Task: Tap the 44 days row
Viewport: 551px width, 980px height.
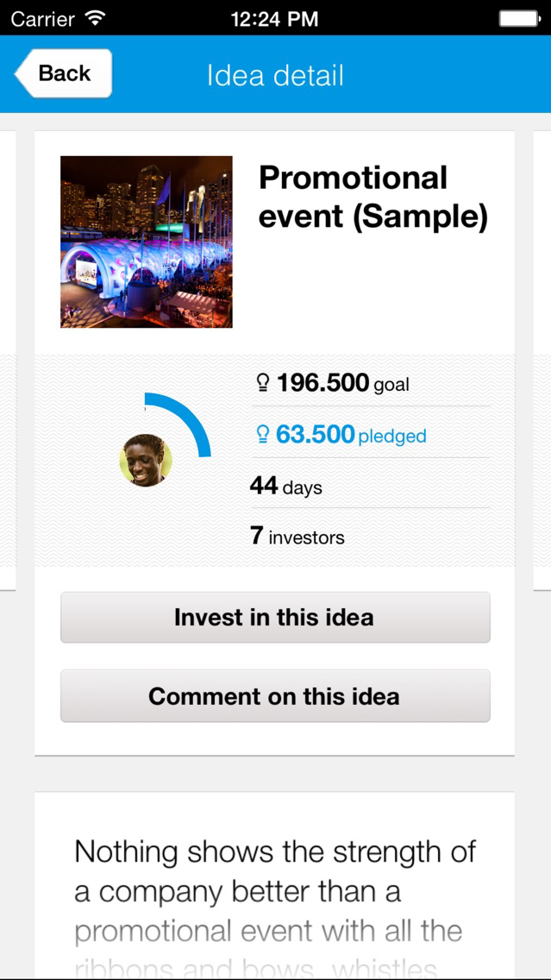Action: 370,485
